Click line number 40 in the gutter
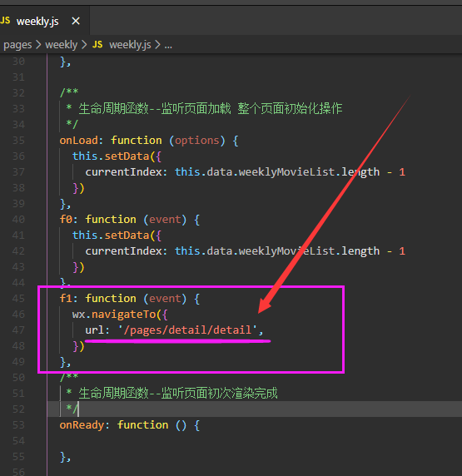Image resolution: width=462 pixels, height=476 pixels. 18,219
